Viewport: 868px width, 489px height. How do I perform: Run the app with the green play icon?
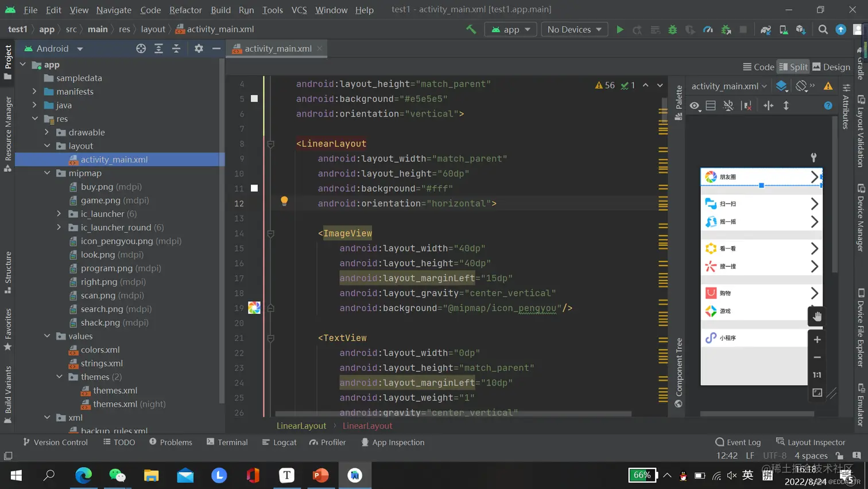(619, 29)
